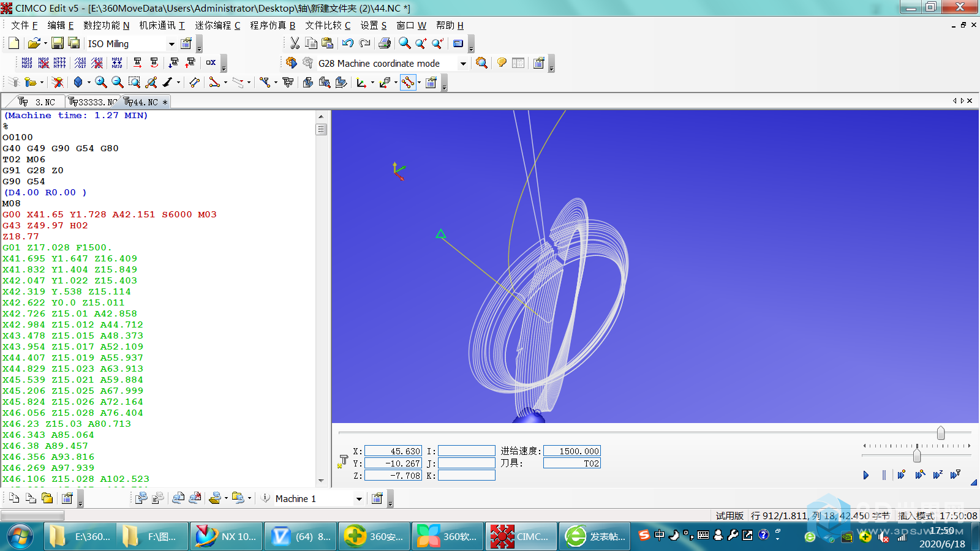The width and height of the screenshot is (980, 551).
Task: Open the 发表帖 browser taskbar button
Action: (x=595, y=536)
